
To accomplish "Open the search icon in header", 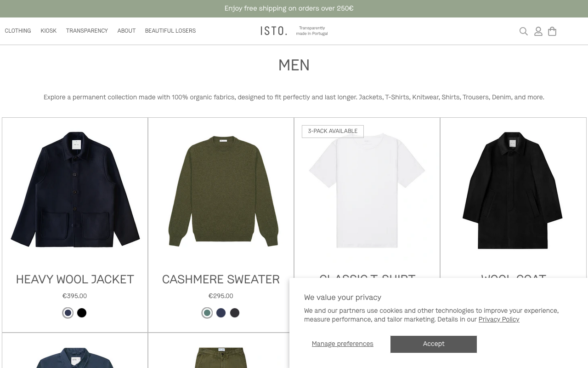I will [523, 31].
